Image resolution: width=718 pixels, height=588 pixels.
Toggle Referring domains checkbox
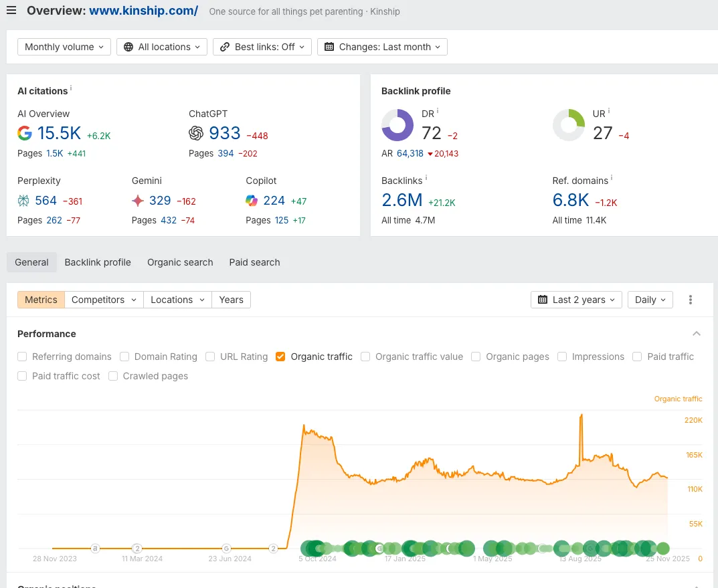point(22,357)
